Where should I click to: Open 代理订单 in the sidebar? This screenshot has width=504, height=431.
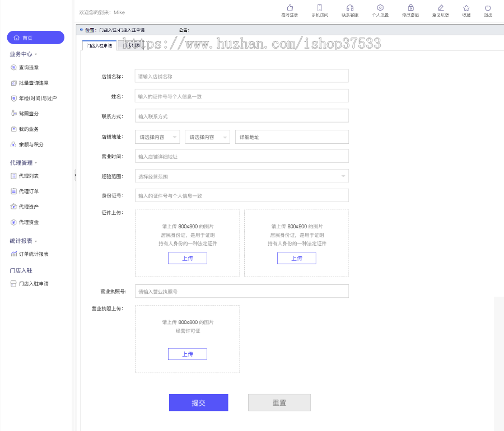tap(25, 191)
